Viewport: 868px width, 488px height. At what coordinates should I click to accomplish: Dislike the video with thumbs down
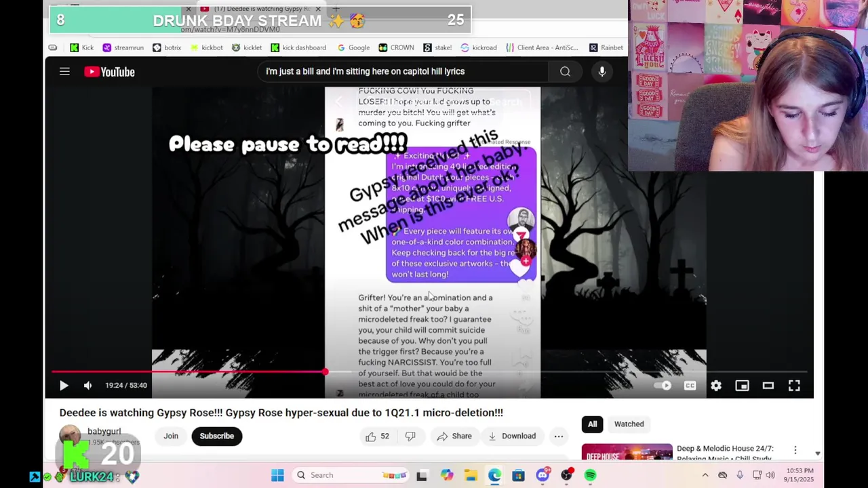pos(410,436)
